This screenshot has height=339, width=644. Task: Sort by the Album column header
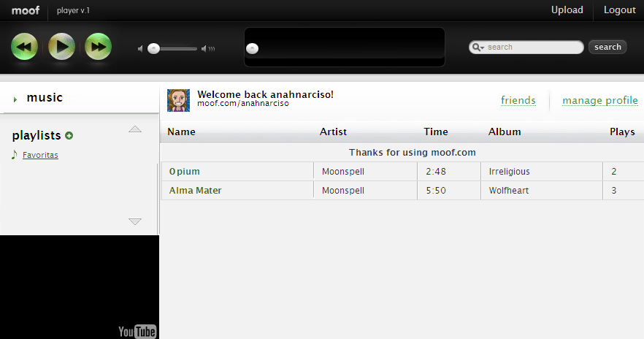click(x=505, y=132)
